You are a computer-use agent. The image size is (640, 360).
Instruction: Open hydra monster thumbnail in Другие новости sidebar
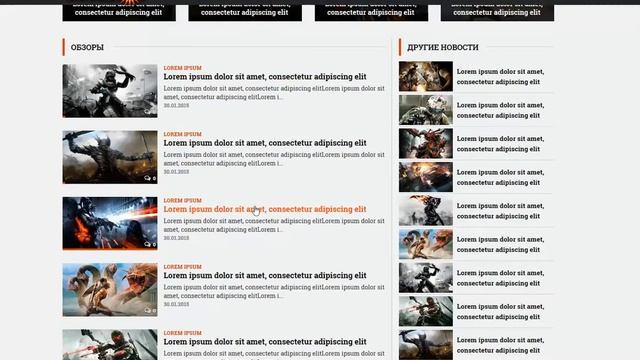coord(426,244)
